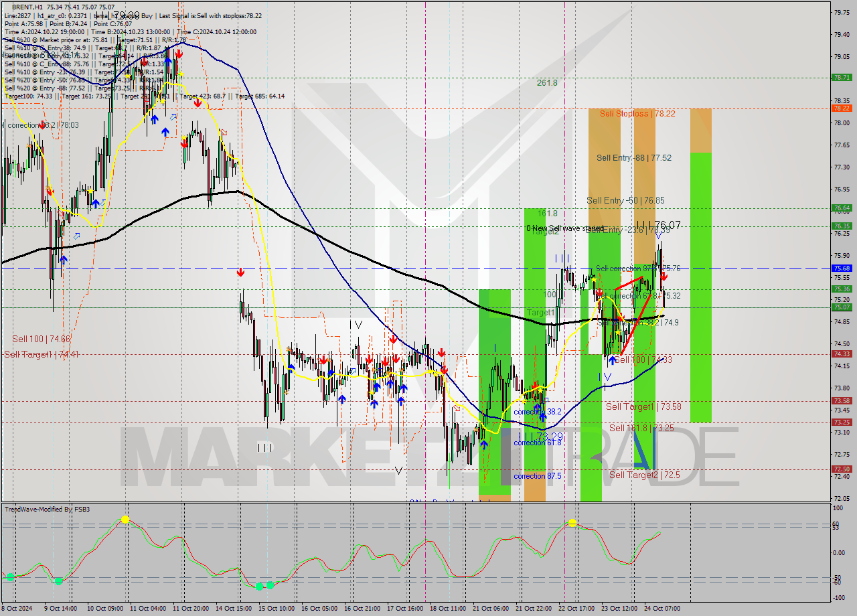Click the red 73.58 axis price tag

click(x=842, y=400)
